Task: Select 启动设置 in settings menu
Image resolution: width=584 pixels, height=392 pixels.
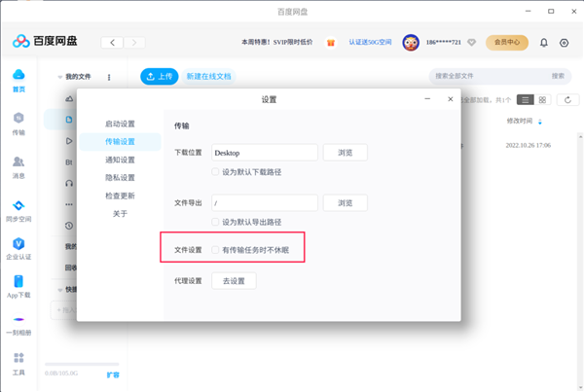Action: tap(120, 124)
